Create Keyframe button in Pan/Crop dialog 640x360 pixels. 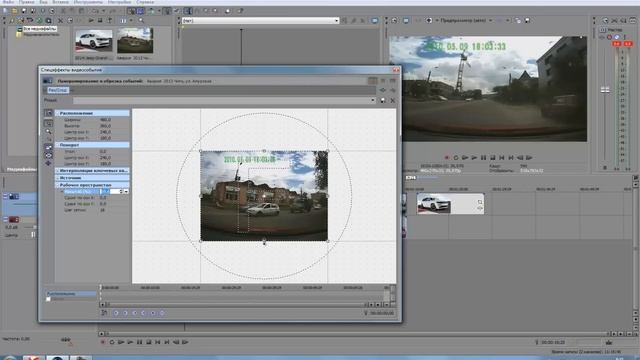click(153, 313)
